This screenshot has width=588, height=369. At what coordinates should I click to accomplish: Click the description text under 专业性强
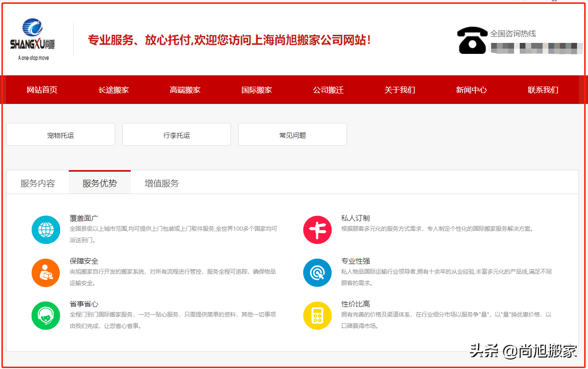click(446, 277)
